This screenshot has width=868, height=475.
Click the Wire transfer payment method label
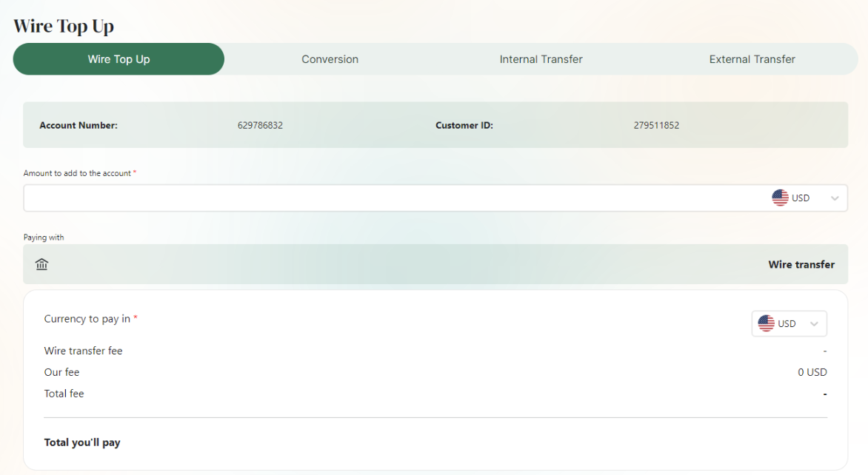(x=801, y=264)
